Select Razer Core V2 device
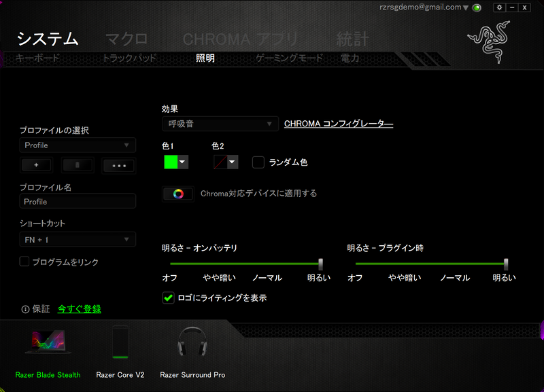The width and height of the screenshot is (544, 392). tap(120, 353)
